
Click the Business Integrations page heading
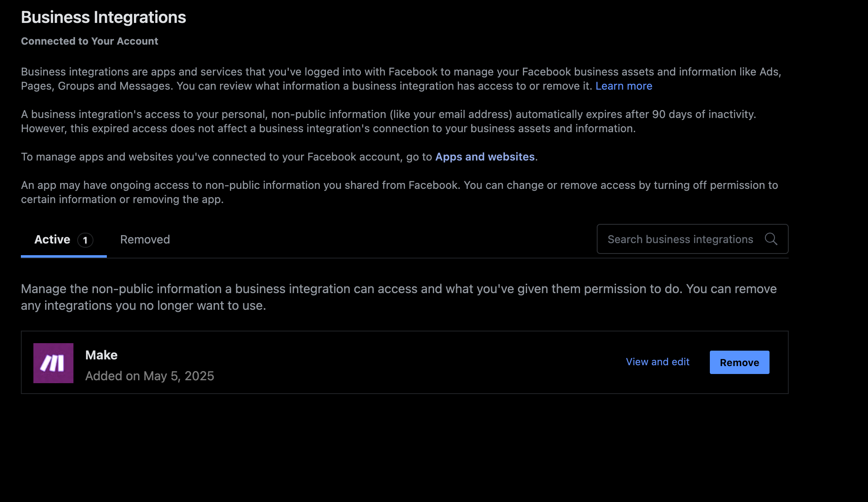pyautogui.click(x=103, y=18)
